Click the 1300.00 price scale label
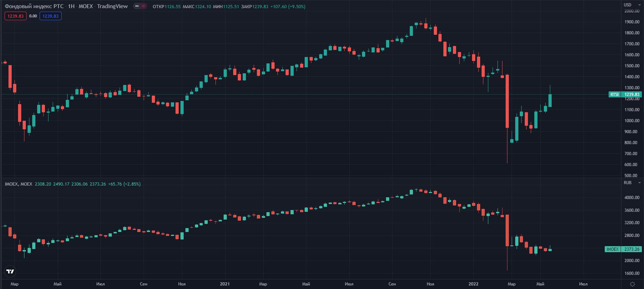Image resolution: width=644 pixels, height=289 pixels. pyautogui.click(x=632, y=88)
